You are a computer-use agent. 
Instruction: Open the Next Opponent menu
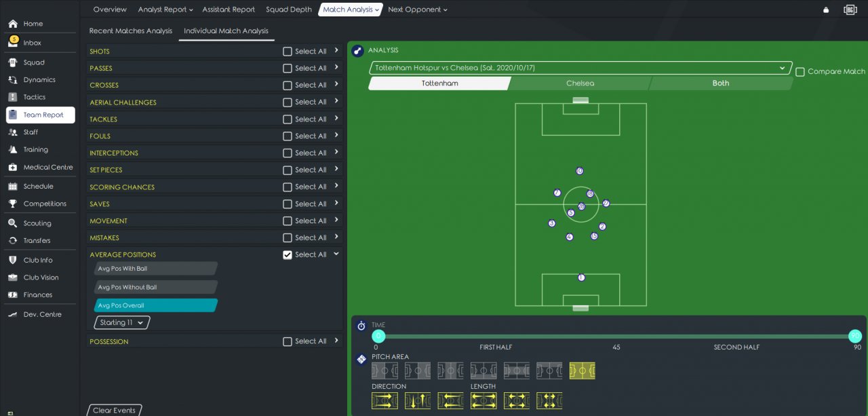tap(418, 10)
